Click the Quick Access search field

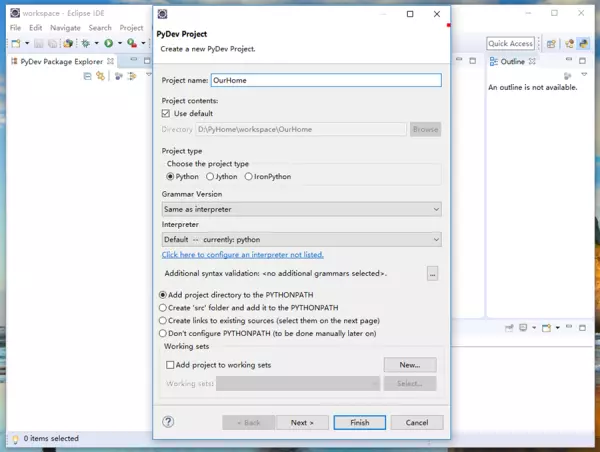(510, 43)
